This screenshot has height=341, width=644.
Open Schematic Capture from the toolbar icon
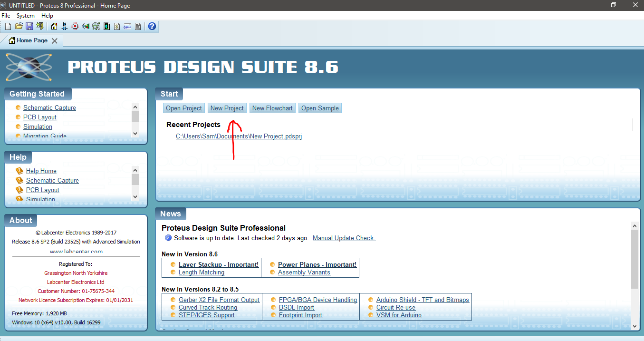coord(65,26)
